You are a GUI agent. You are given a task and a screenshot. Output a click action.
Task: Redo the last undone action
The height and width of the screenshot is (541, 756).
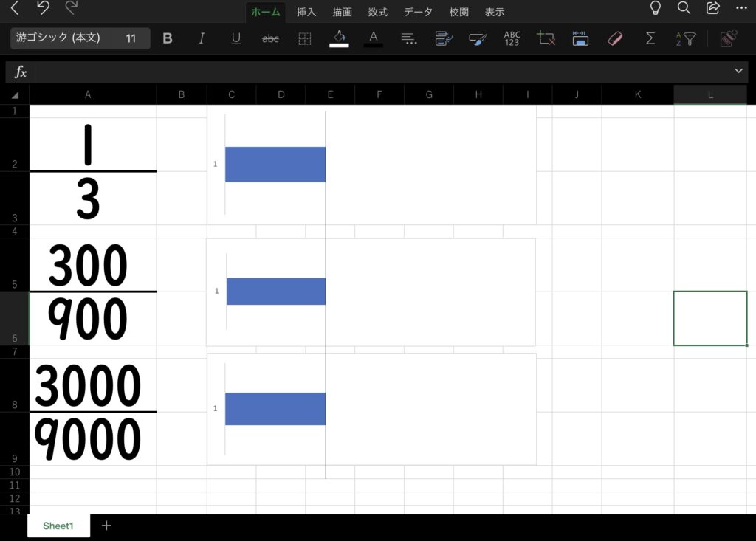pyautogui.click(x=72, y=7)
